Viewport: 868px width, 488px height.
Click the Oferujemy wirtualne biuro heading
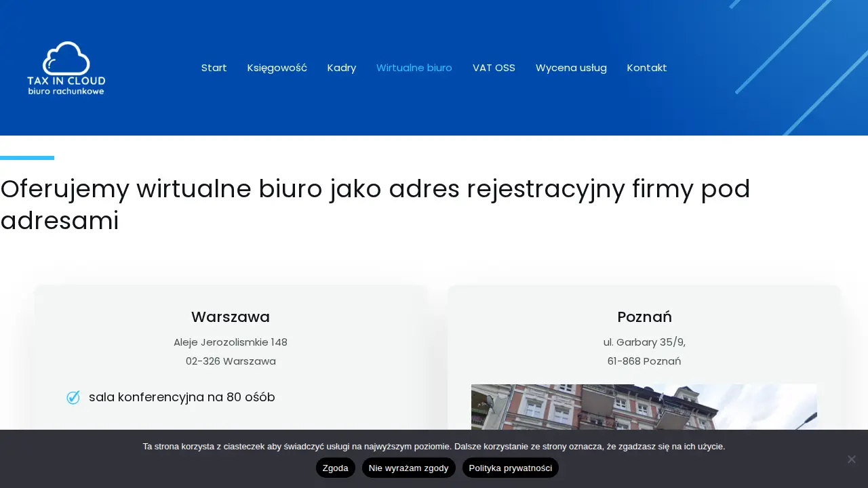[375, 205]
